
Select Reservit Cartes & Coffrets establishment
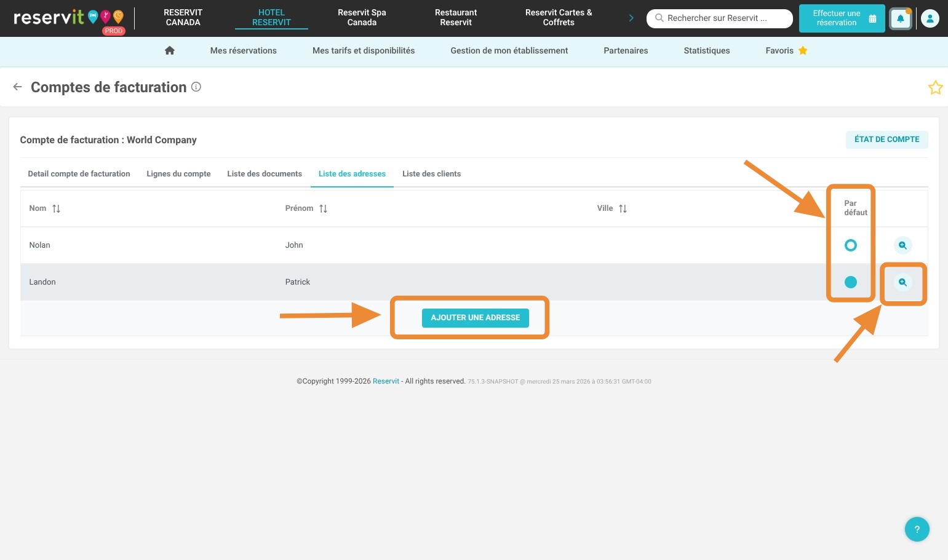pos(559,17)
